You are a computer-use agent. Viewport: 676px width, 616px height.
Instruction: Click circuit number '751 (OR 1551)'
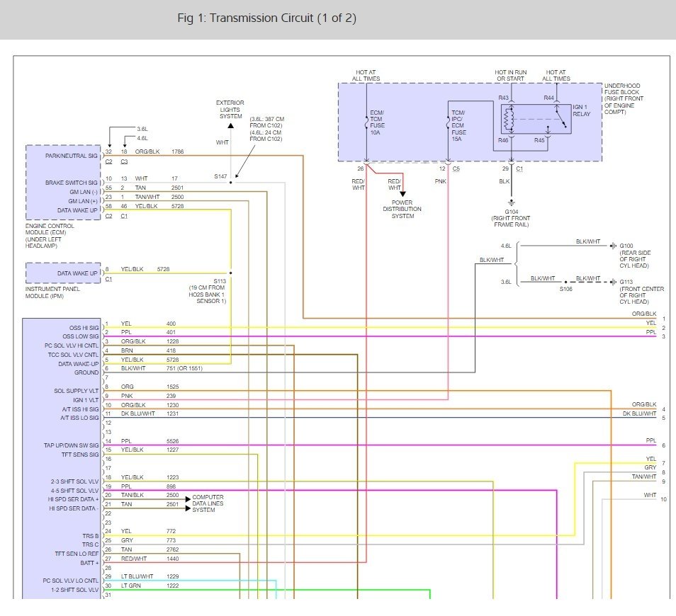pos(184,368)
